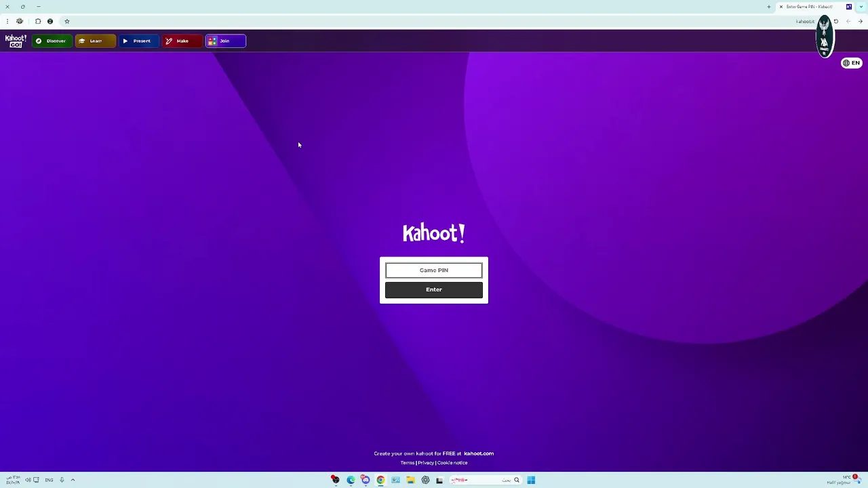Focus the Game PIN input field
This screenshot has height=488, width=868.
point(434,270)
